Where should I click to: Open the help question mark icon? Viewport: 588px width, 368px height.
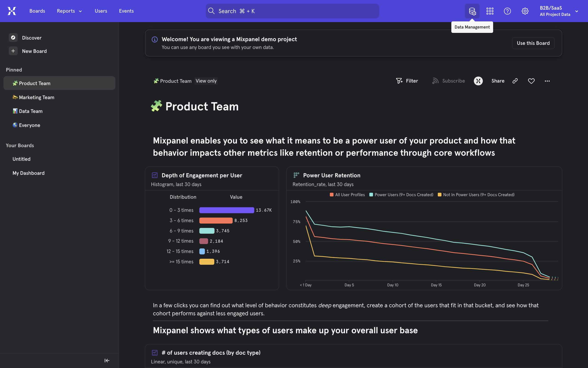pyautogui.click(x=507, y=11)
